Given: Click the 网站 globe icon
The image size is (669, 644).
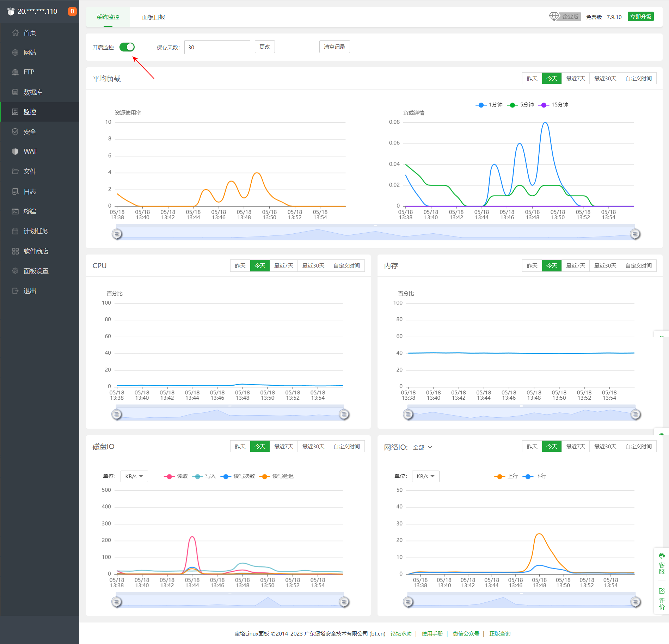Looking at the screenshot, I should coord(15,53).
